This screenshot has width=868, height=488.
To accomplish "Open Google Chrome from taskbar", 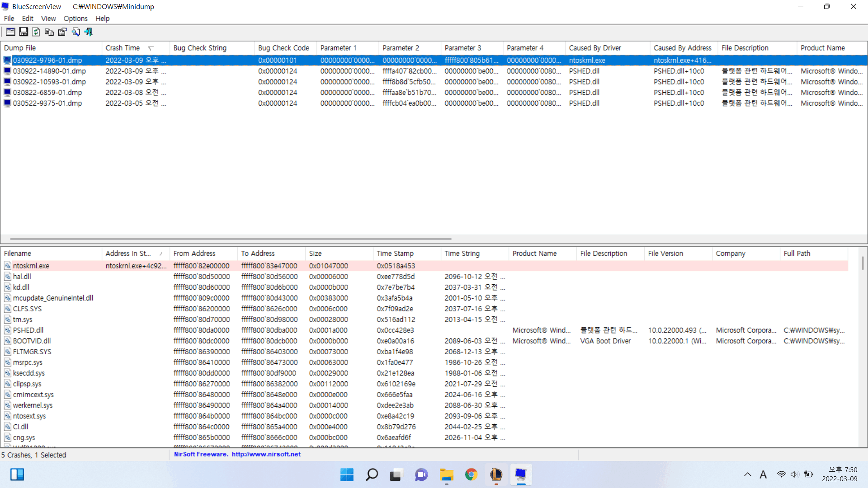I will [x=471, y=474].
